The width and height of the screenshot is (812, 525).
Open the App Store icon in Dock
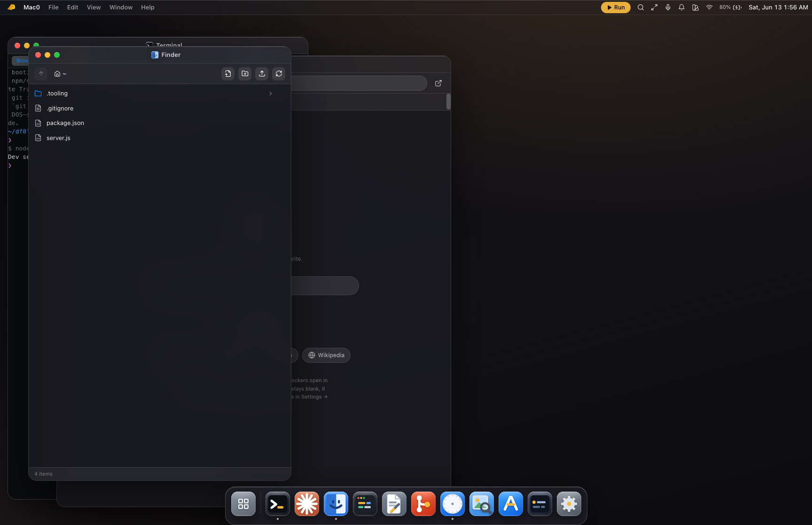[510, 504]
